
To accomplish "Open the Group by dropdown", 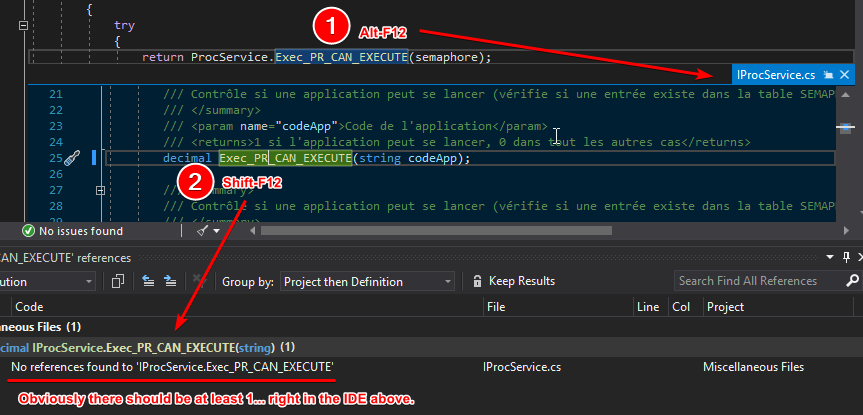I will 367,282.
